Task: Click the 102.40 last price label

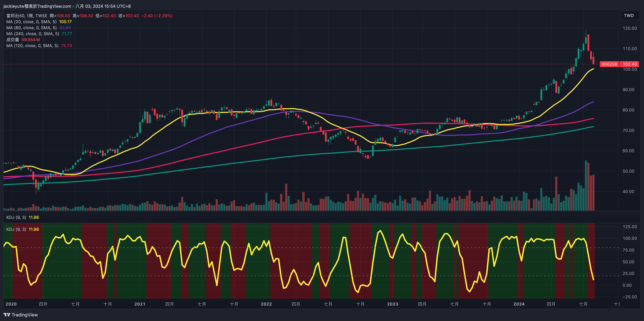Action: [630, 64]
